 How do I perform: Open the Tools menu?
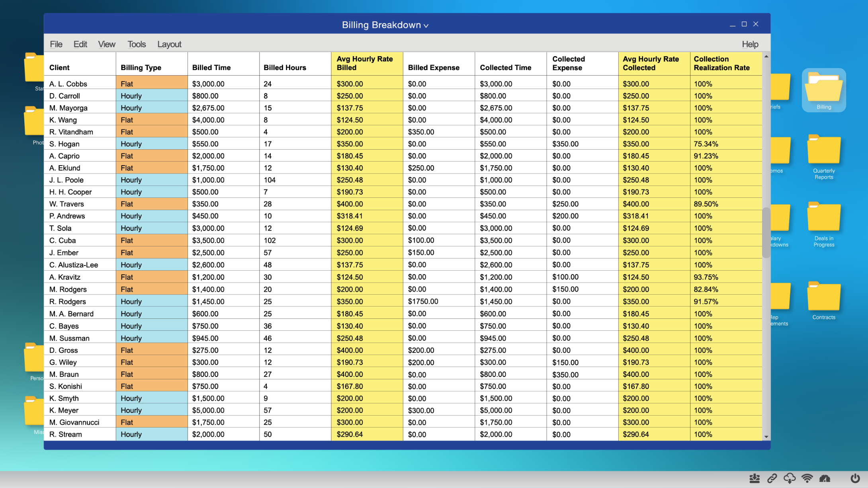point(137,44)
